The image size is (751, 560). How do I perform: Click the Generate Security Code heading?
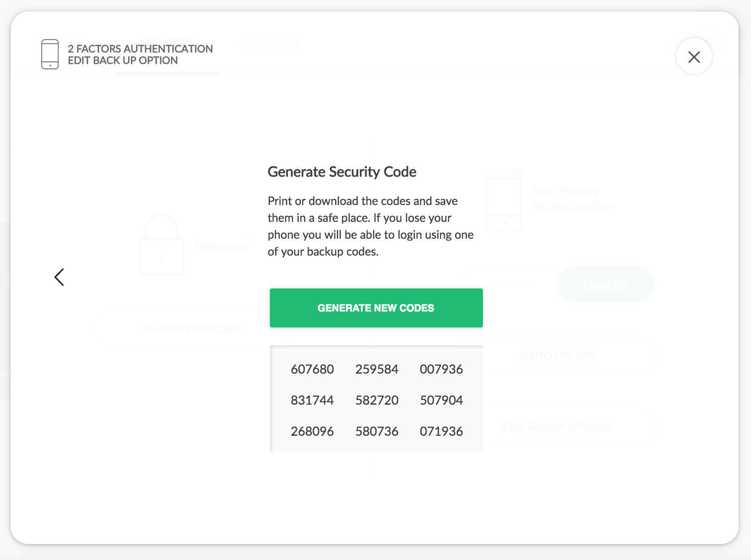[342, 172]
